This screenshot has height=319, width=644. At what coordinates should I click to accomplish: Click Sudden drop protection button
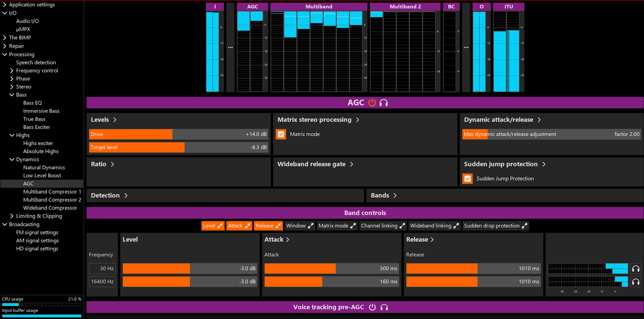click(495, 226)
